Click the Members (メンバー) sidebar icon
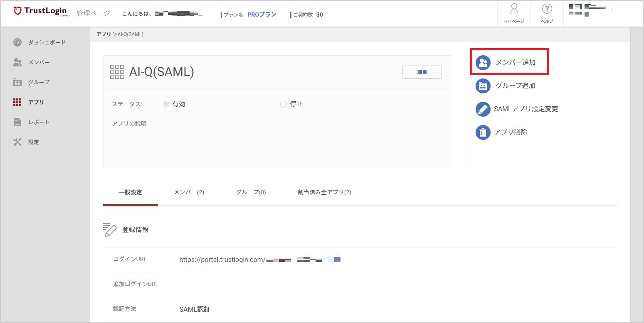 [x=17, y=62]
